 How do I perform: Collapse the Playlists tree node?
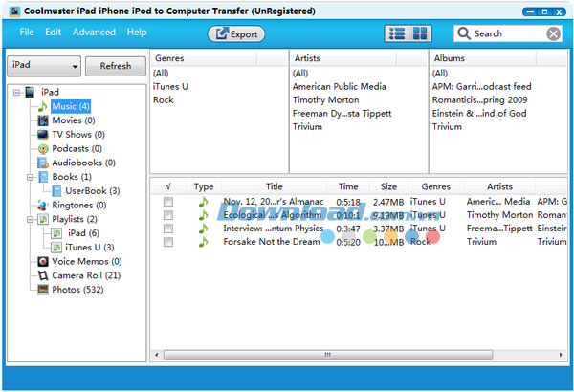pyautogui.click(x=31, y=219)
